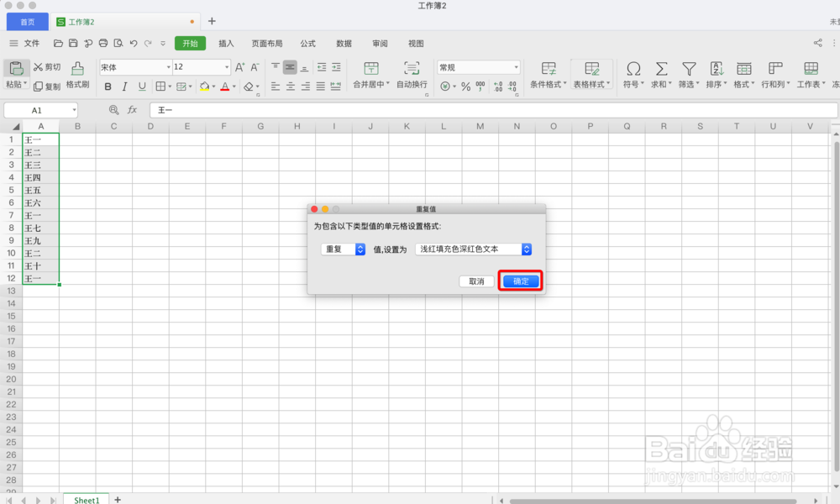Toggle italic formatting
The image size is (840, 504).
(123, 87)
